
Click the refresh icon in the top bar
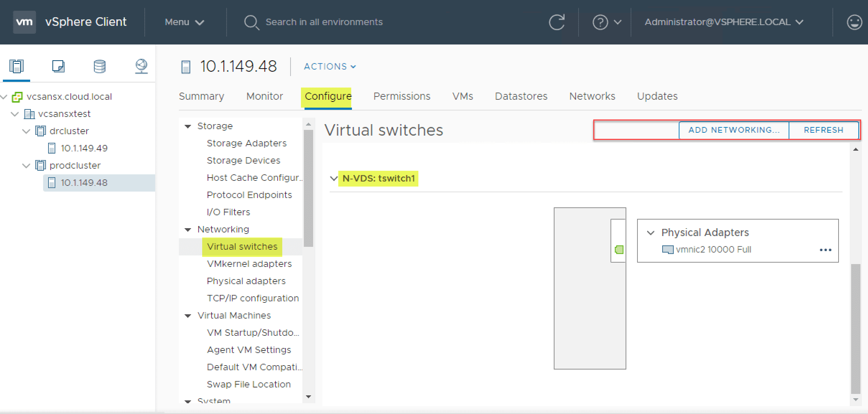(557, 22)
